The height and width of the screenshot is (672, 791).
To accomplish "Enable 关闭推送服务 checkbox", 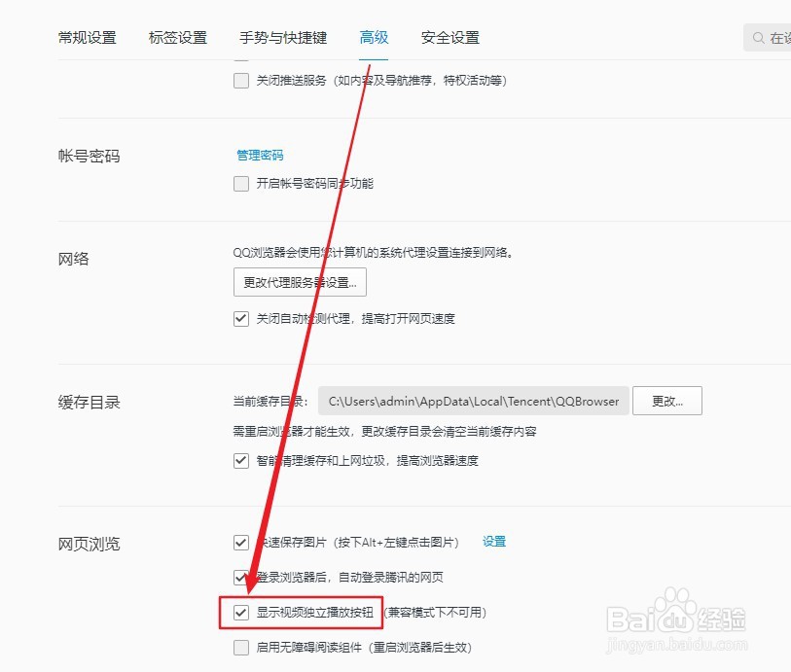I will [x=241, y=81].
